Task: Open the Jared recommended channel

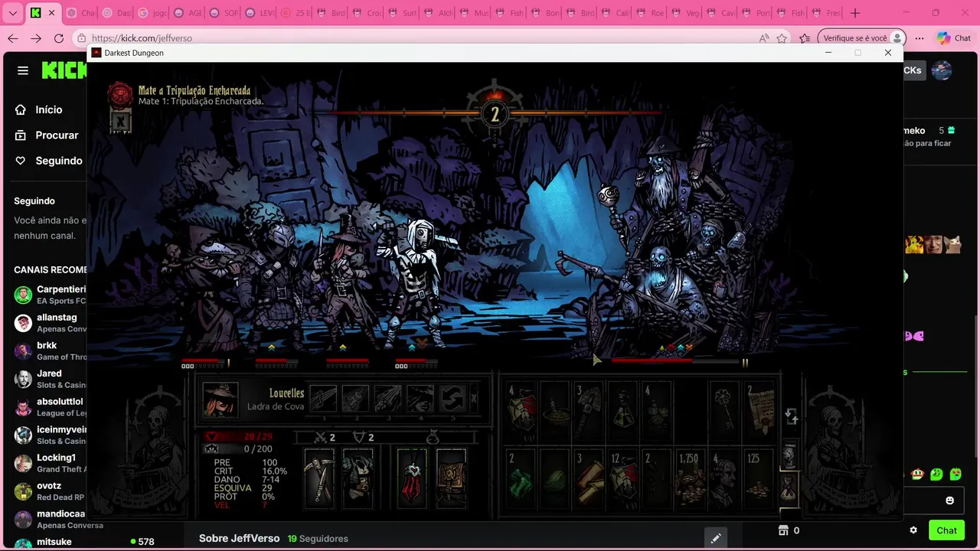Action: 50,379
